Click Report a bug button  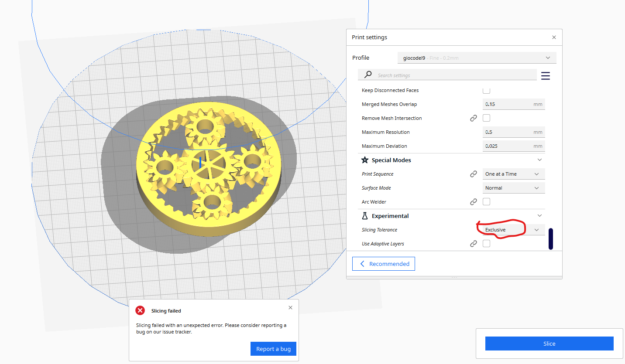tap(273, 349)
